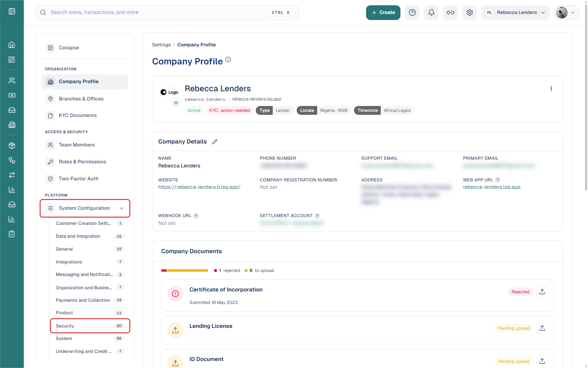Click the Active status badge

(194, 110)
